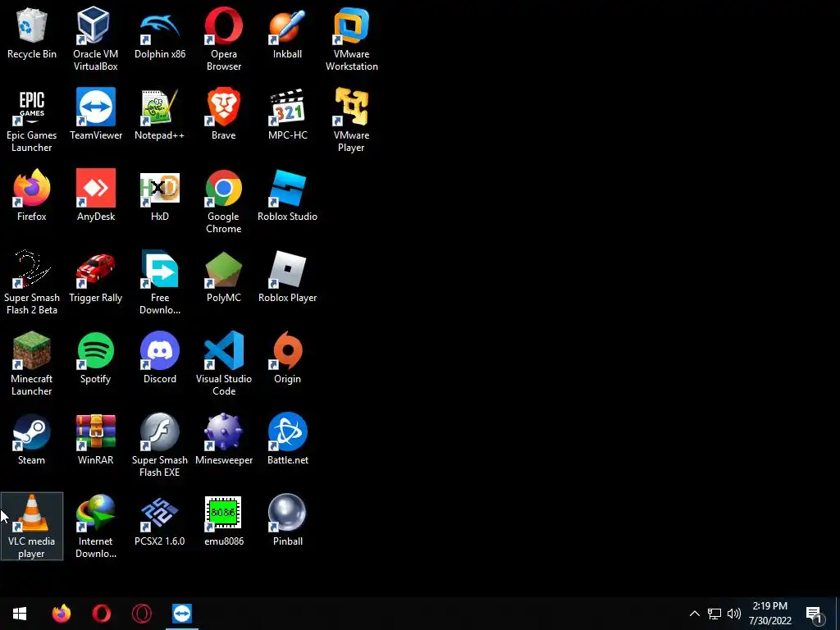Open the solid red Opera taskbar icon

101,614
